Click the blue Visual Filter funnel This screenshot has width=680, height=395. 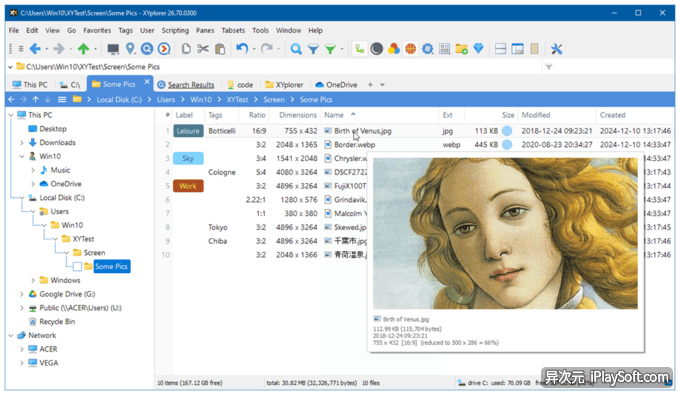tap(313, 49)
